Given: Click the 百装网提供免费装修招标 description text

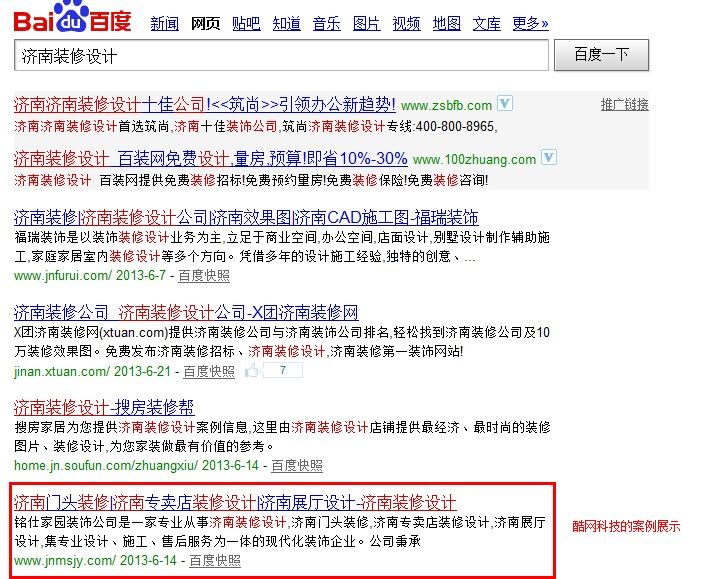Looking at the screenshot, I should (x=171, y=180).
